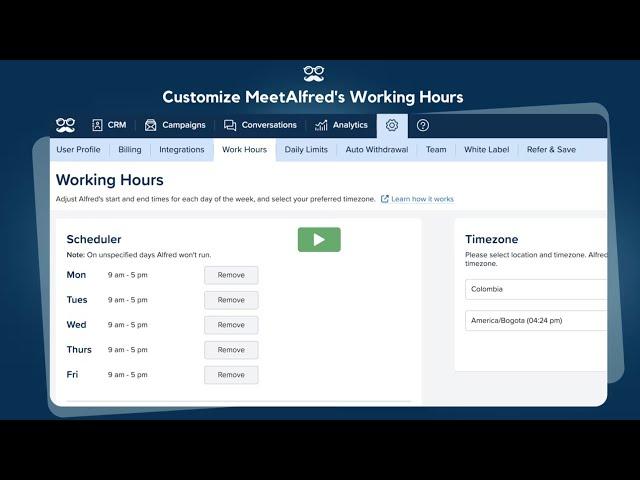Open the help question mark icon
The width and height of the screenshot is (640, 480).
(x=423, y=125)
